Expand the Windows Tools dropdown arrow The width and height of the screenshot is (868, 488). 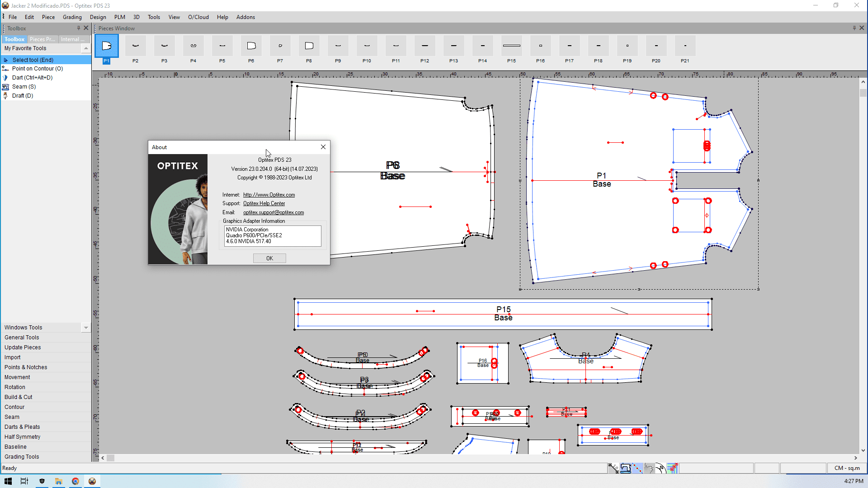85,328
